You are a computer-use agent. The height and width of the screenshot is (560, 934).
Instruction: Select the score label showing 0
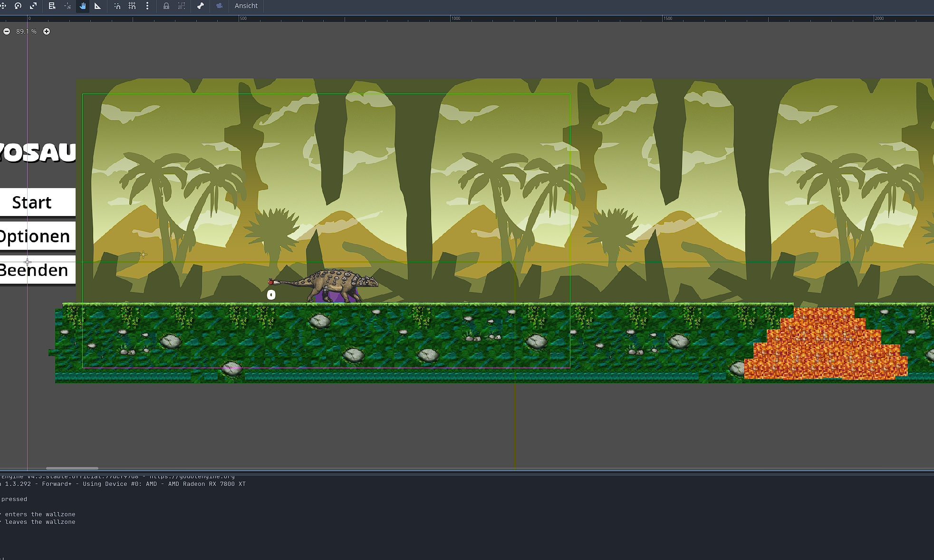(271, 295)
